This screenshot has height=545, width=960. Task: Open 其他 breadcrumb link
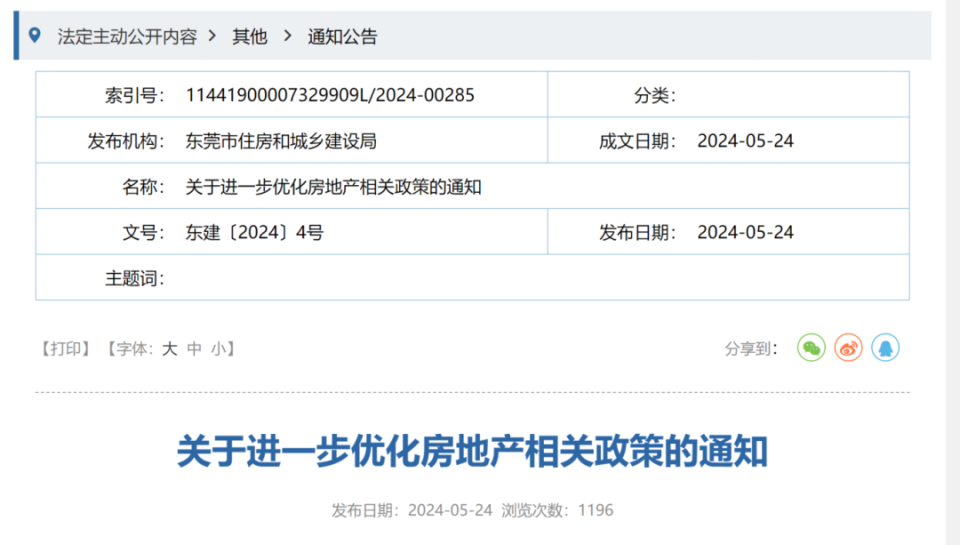pyautogui.click(x=250, y=37)
